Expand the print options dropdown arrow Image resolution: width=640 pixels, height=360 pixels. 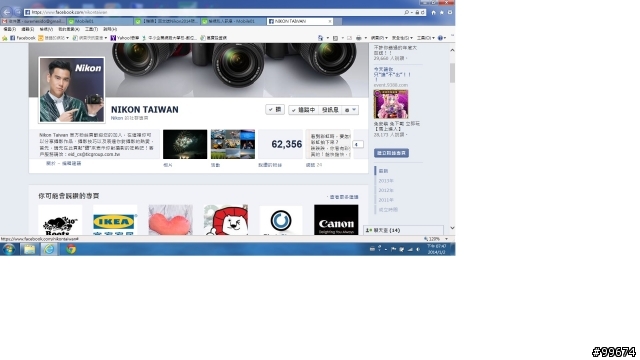tap(365, 38)
